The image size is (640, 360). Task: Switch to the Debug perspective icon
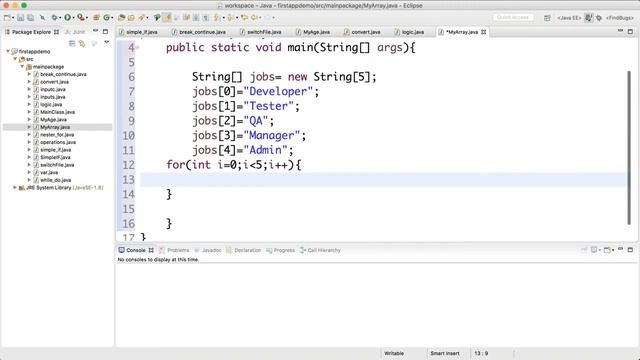(599, 18)
